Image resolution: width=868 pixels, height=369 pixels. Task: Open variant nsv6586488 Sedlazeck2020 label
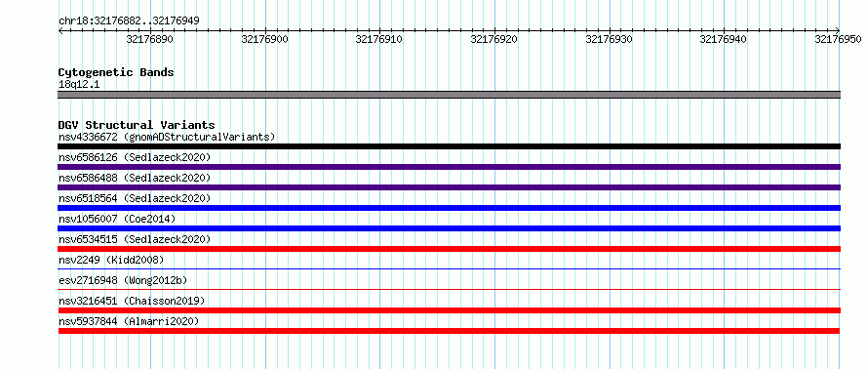pyautogui.click(x=135, y=178)
